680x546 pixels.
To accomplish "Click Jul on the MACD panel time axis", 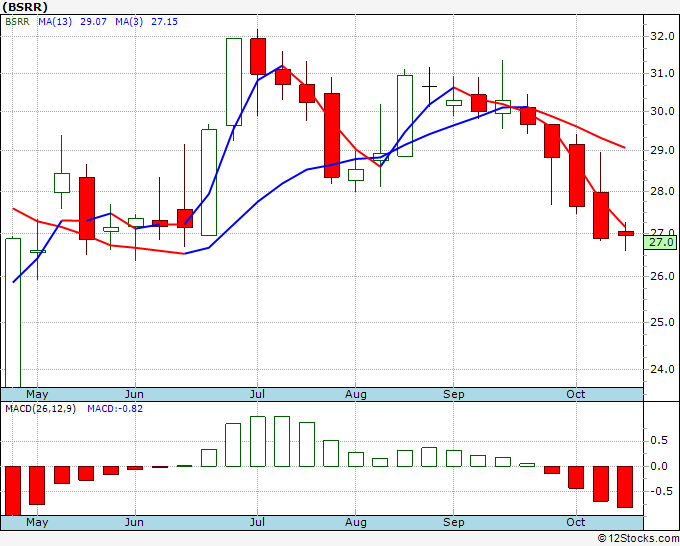I will point(257,522).
